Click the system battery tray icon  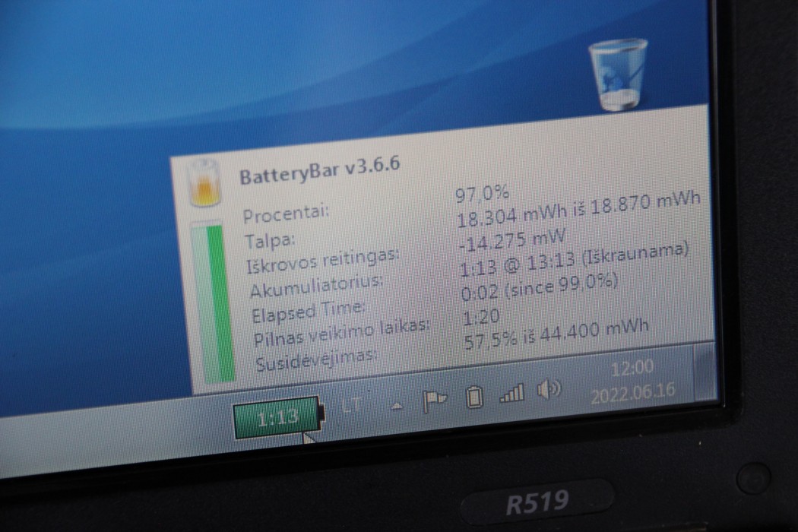pyautogui.click(x=474, y=397)
